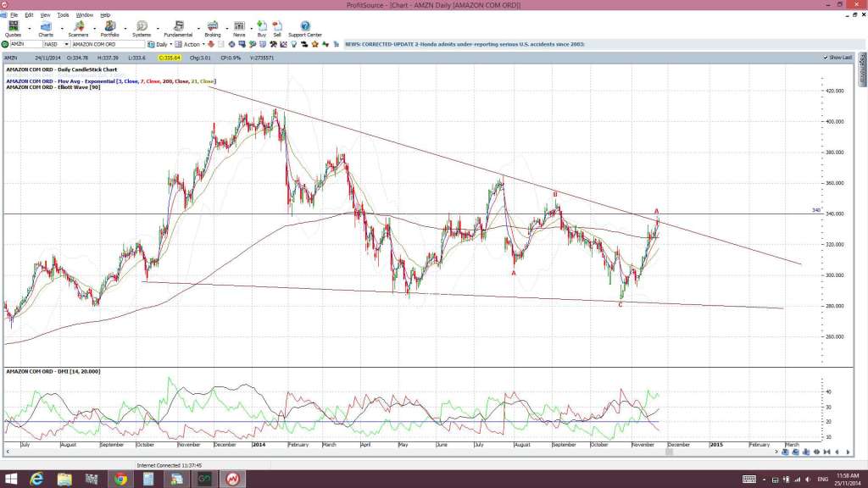This screenshot has width=868, height=488.
Task: Click the highlighted close price C:335.64
Action: coord(170,58)
